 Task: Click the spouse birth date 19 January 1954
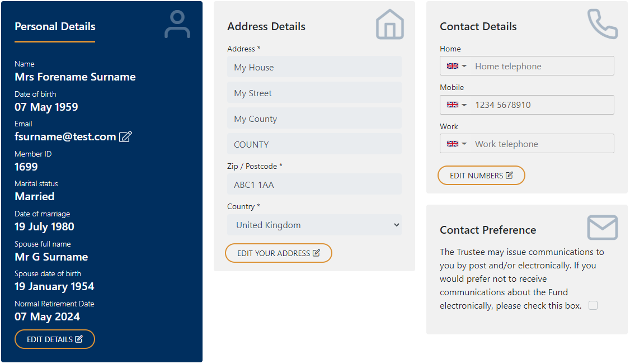54,286
